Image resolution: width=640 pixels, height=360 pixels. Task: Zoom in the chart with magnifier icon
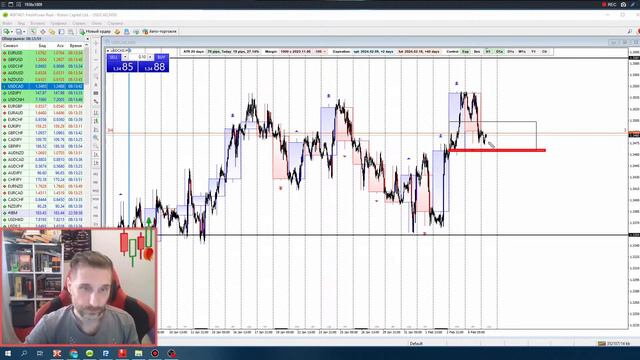pyautogui.click(x=96, y=138)
